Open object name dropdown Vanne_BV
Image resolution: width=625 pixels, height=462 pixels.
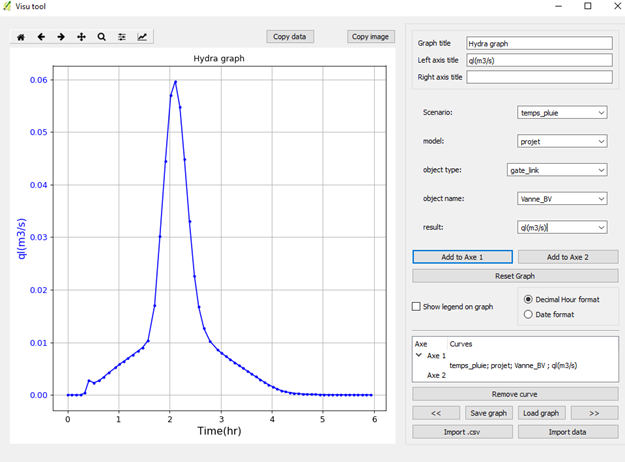pos(562,199)
